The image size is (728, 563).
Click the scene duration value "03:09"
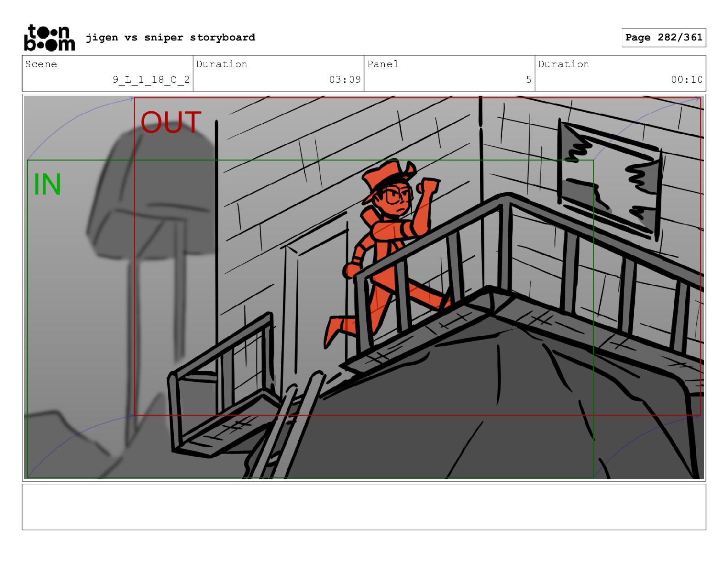(345, 80)
